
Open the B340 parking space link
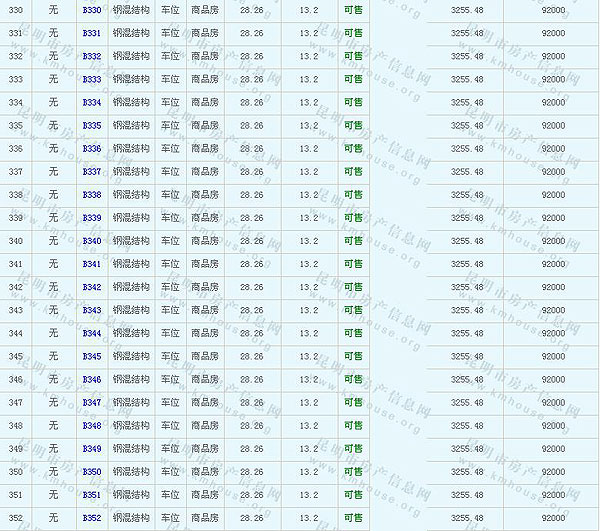(92, 241)
